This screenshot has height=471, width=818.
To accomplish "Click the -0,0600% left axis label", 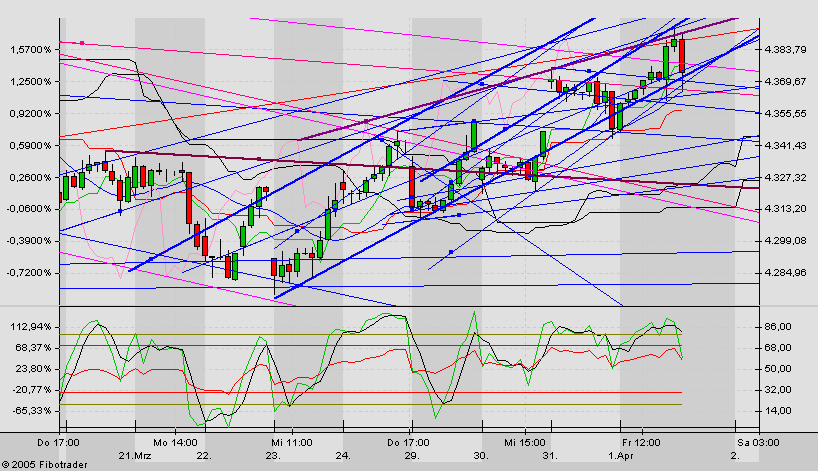I will pos(29,209).
